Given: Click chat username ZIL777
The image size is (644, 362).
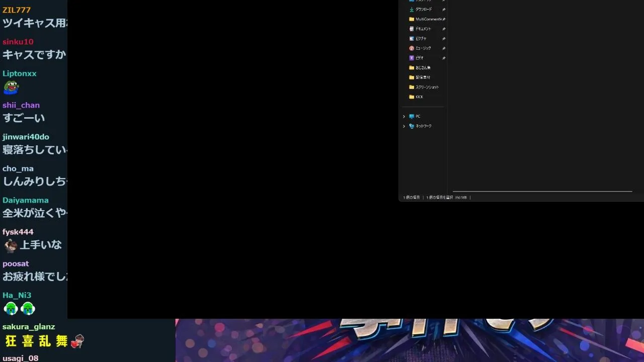Looking at the screenshot, I should (17, 10).
